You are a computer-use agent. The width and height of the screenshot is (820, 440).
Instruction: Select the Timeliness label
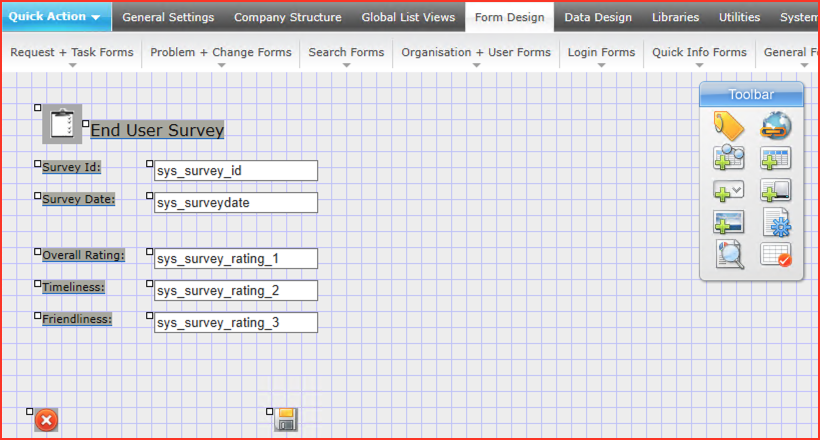[73, 287]
